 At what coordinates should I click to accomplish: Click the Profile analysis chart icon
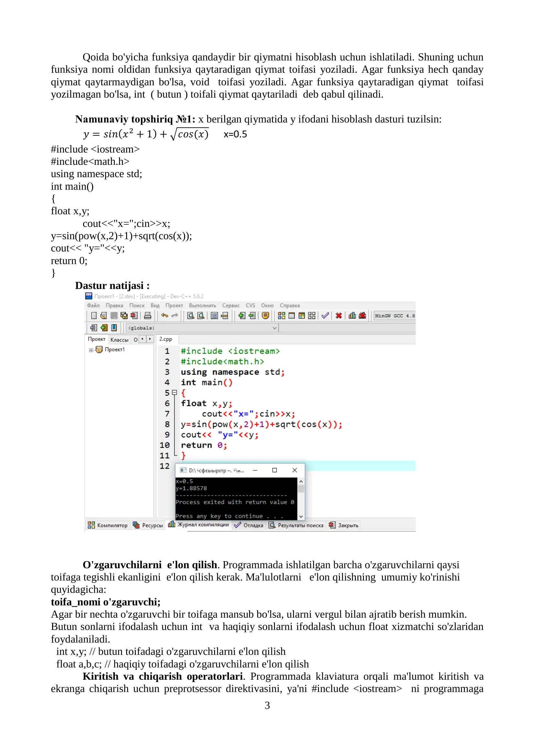pos(352,316)
